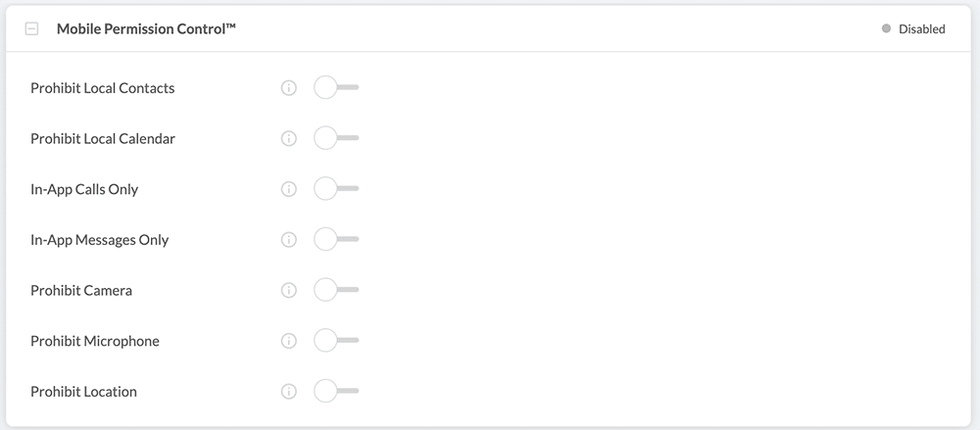The height and width of the screenshot is (430, 980).
Task: View info about Prohibit Microphone
Action: 288,341
